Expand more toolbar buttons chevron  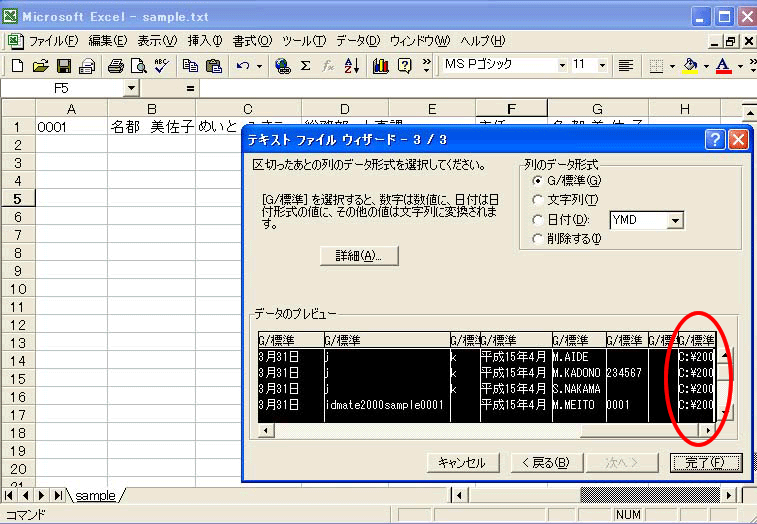[426, 65]
